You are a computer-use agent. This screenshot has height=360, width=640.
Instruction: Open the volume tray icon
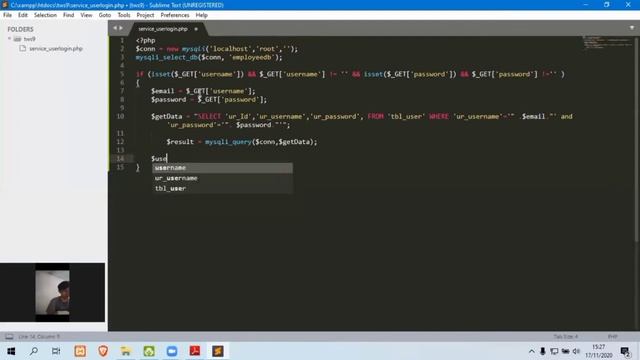tap(576, 351)
